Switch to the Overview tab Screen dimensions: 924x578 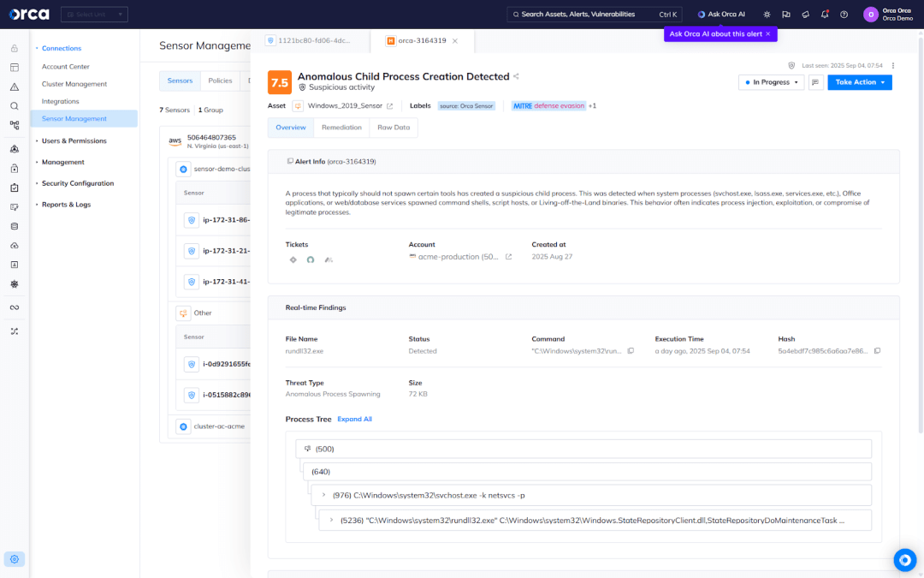pyautogui.click(x=291, y=128)
